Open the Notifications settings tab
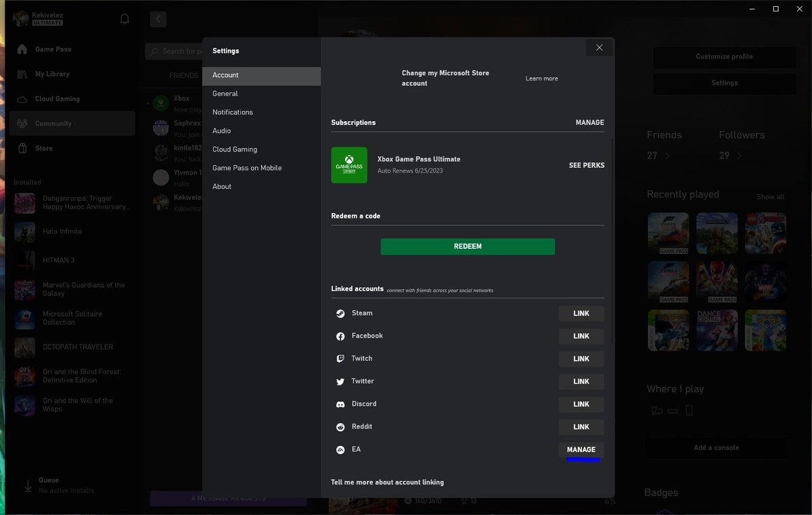812x515 pixels. tap(261, 112)
